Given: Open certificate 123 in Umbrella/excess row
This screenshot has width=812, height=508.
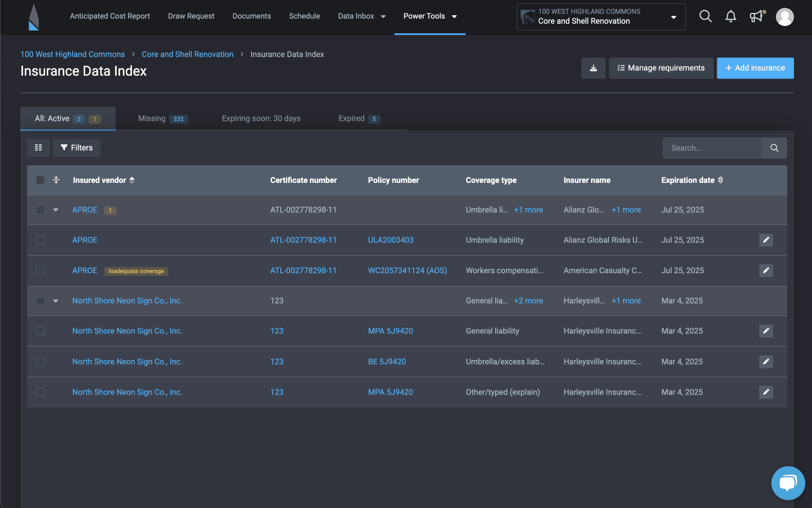Looking at the screenshot, I should click(277, 361).
